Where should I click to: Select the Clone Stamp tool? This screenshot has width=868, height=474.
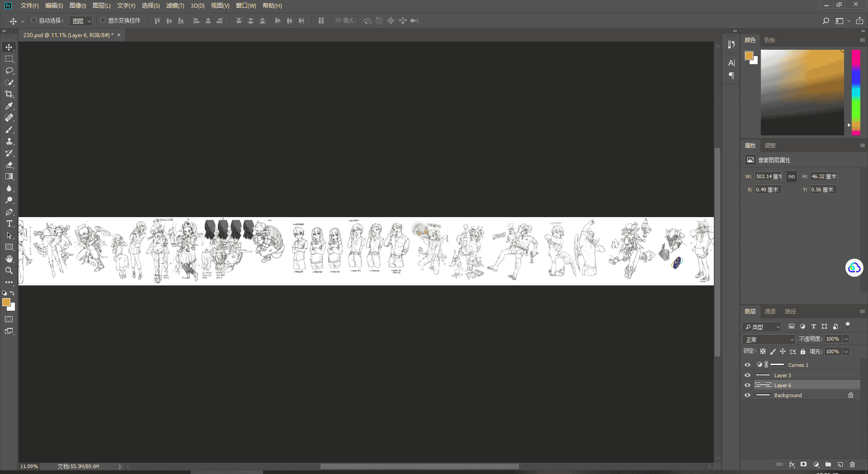tap(9, 141)
